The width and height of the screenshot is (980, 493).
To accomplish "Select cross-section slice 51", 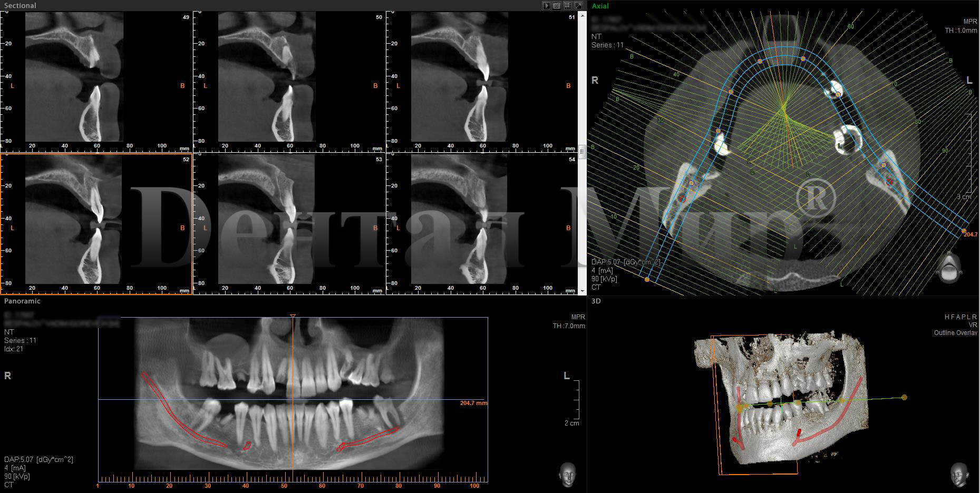I will 482,82.
